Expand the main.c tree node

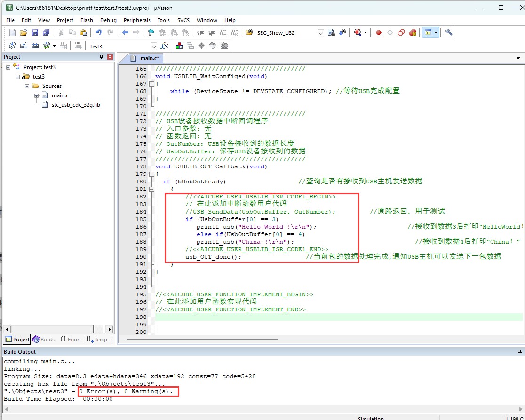tap(37, 95)
